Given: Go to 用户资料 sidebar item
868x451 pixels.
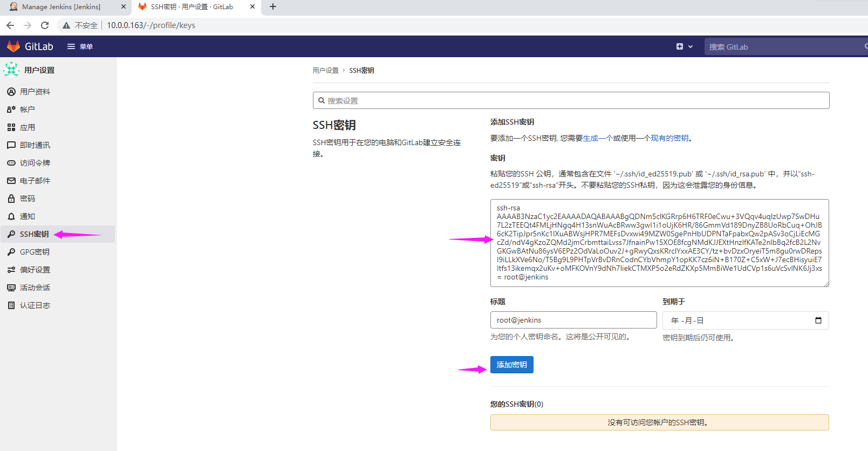Looking at the screenshot, I should coord(58,92).
